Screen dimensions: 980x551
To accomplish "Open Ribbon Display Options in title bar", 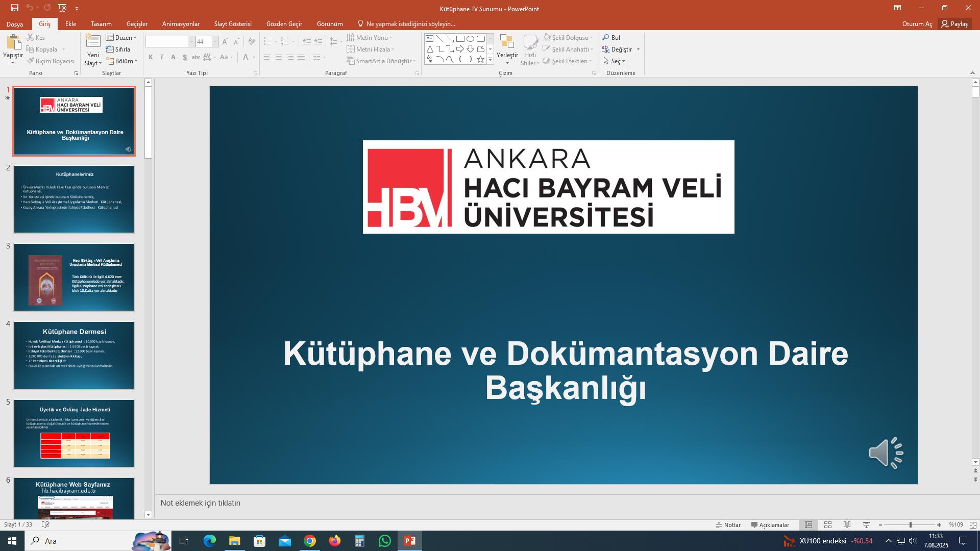I will click(x=897, y=8).
